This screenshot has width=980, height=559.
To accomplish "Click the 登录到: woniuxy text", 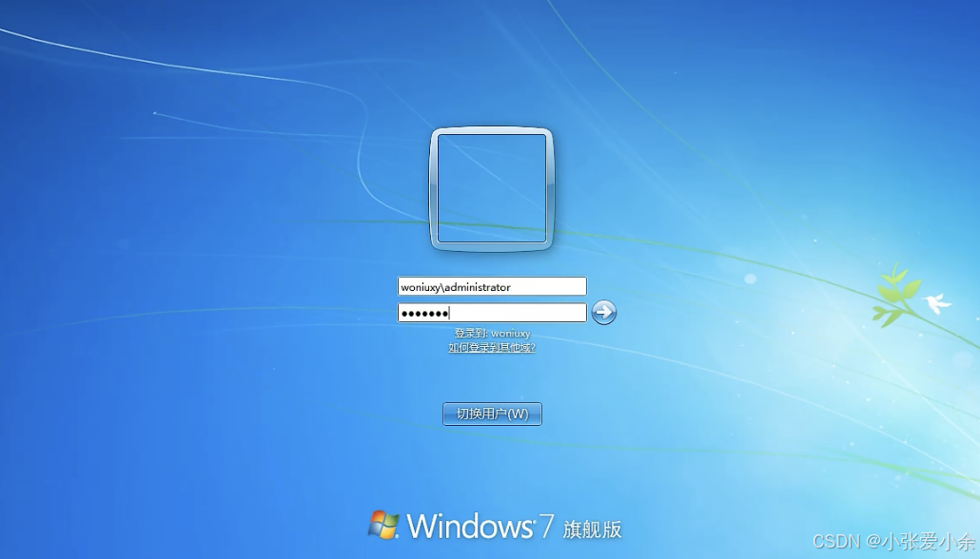I will click(x=492, y=334).
